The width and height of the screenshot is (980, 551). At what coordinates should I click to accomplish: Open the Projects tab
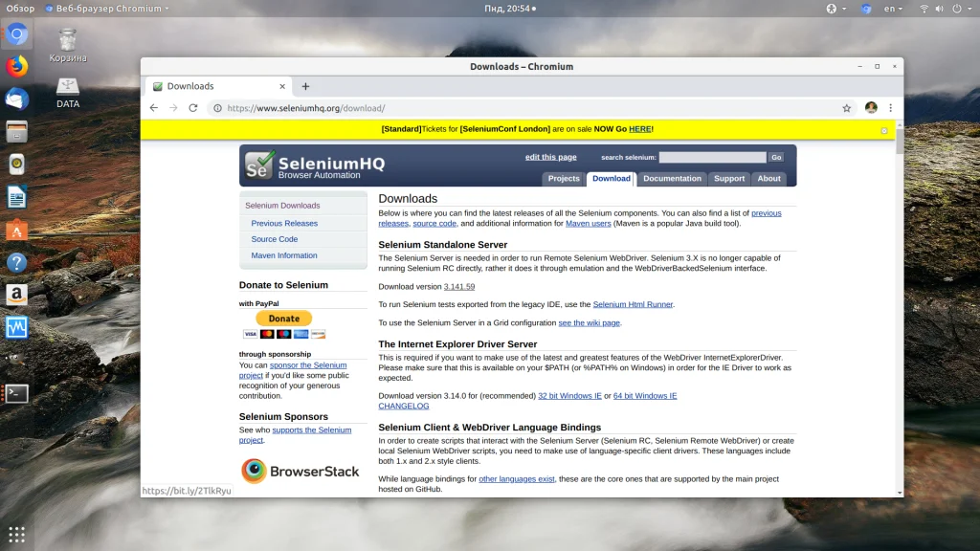564,179
